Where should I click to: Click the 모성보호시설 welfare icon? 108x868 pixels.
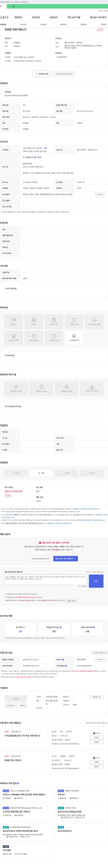coord(54,338)
